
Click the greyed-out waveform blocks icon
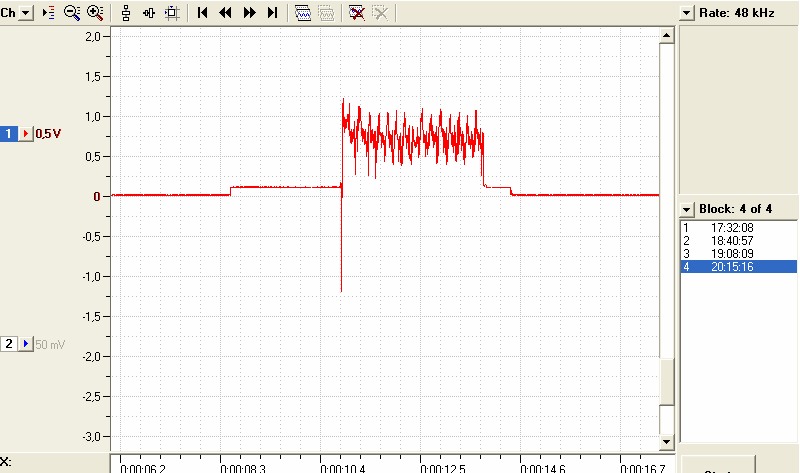327,13
